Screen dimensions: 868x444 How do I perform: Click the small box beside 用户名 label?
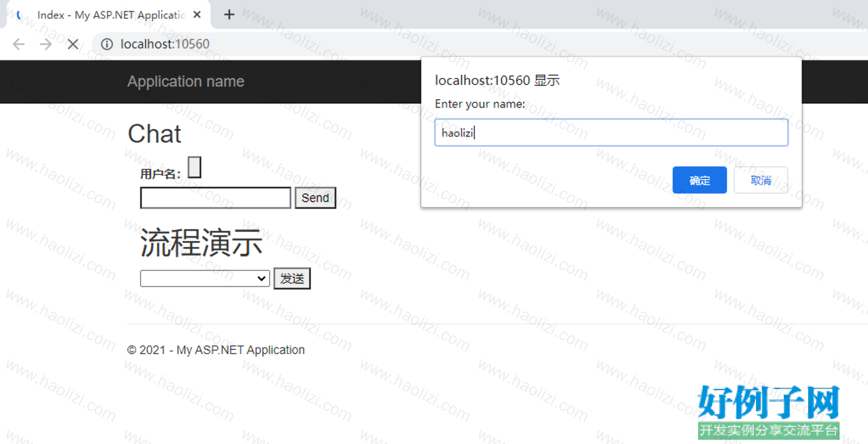[x=194, y=167]
